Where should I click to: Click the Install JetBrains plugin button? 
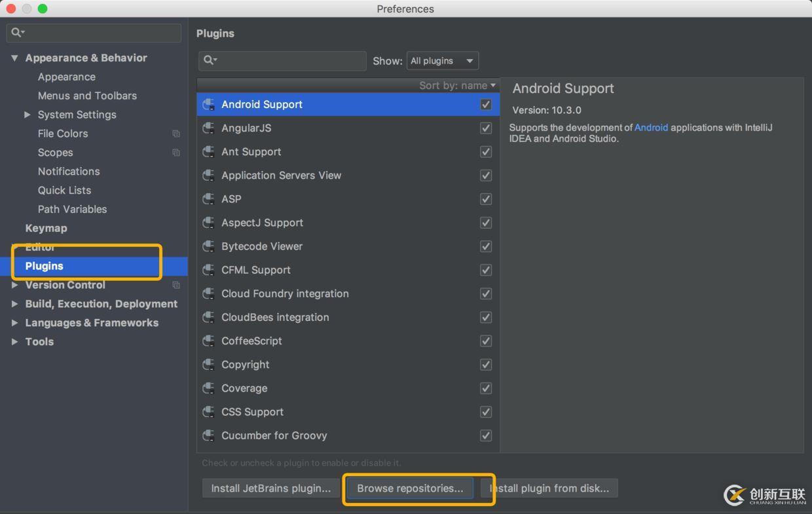tap(270, 488)
